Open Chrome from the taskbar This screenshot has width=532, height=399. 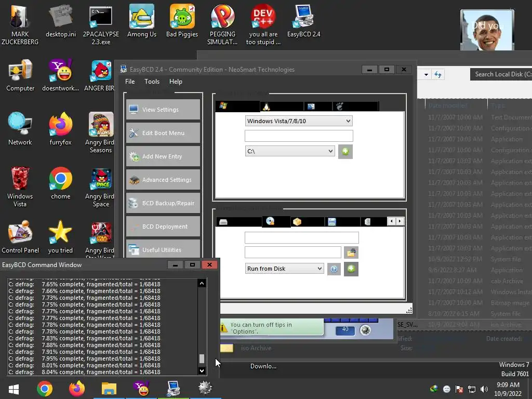45,389
